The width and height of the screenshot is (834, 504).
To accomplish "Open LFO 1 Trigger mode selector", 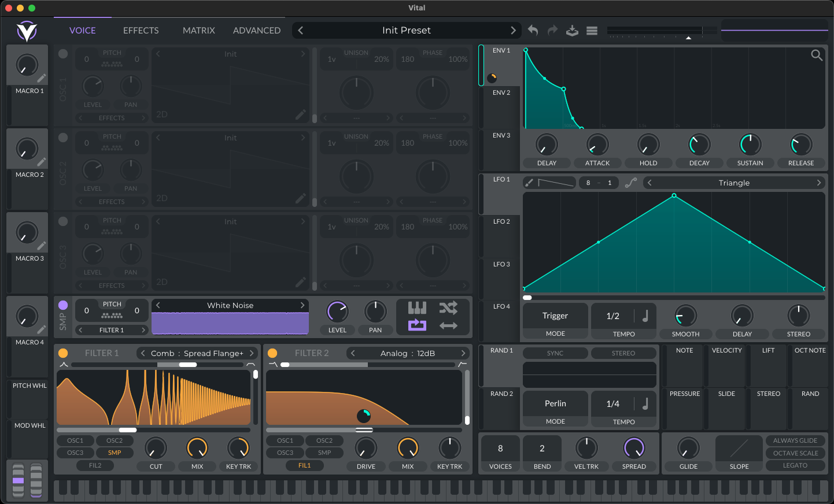I will coord(555,316).
